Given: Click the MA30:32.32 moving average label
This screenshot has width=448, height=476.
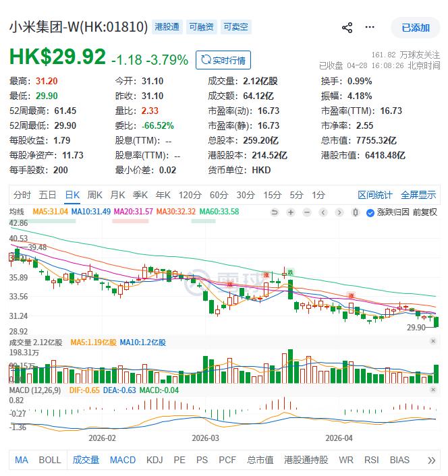Looking at the screenshot, I should pyautogui.click(x=176, y=212).
